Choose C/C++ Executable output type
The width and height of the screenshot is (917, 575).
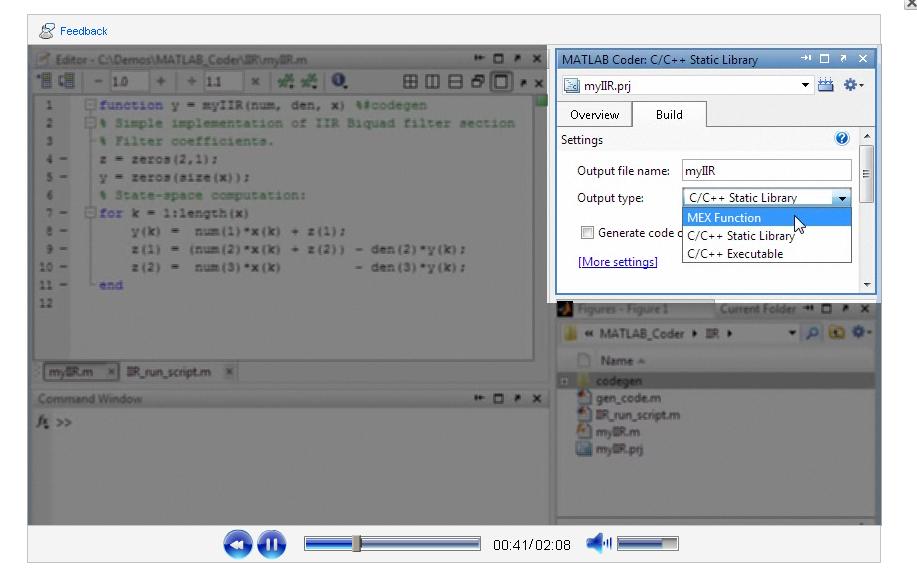point(735,254)
